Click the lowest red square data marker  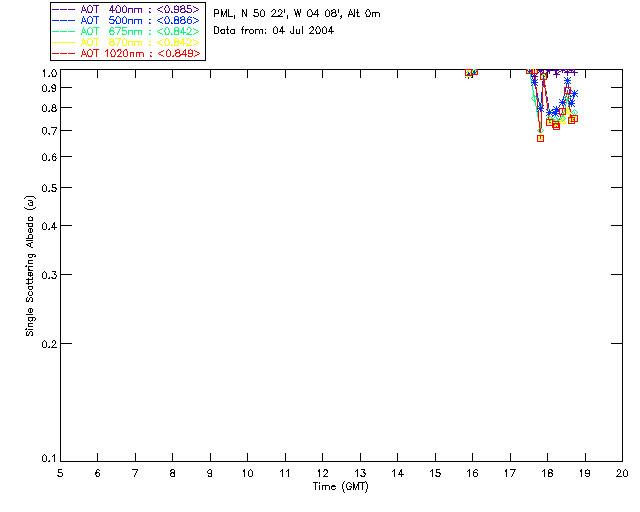540,138
